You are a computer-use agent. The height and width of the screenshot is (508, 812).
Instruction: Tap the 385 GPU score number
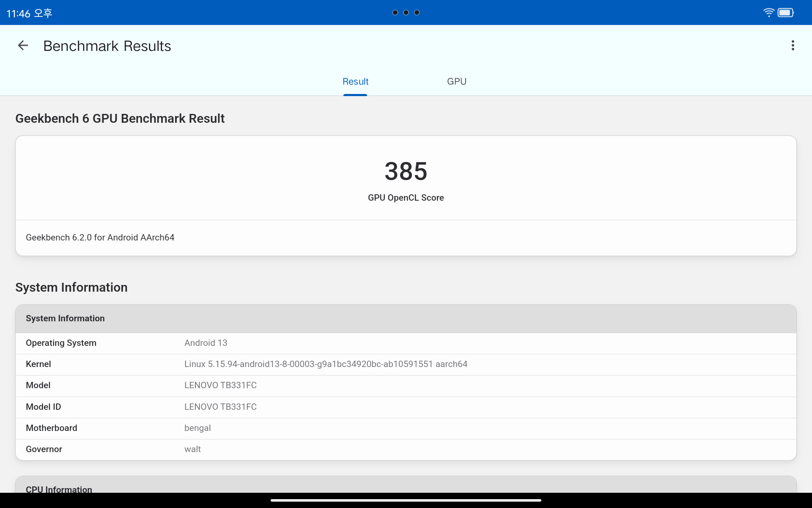pos(406,171)
